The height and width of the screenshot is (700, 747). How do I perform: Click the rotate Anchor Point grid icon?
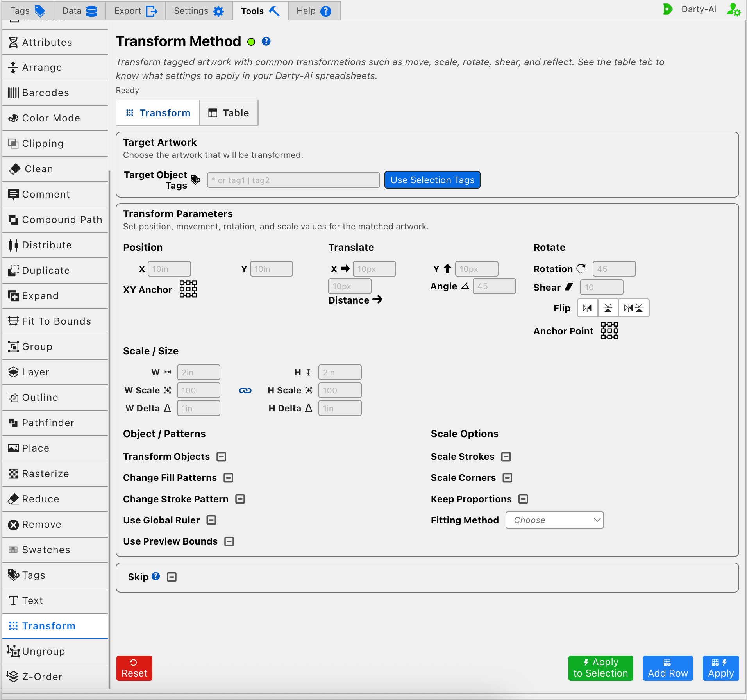609,330
